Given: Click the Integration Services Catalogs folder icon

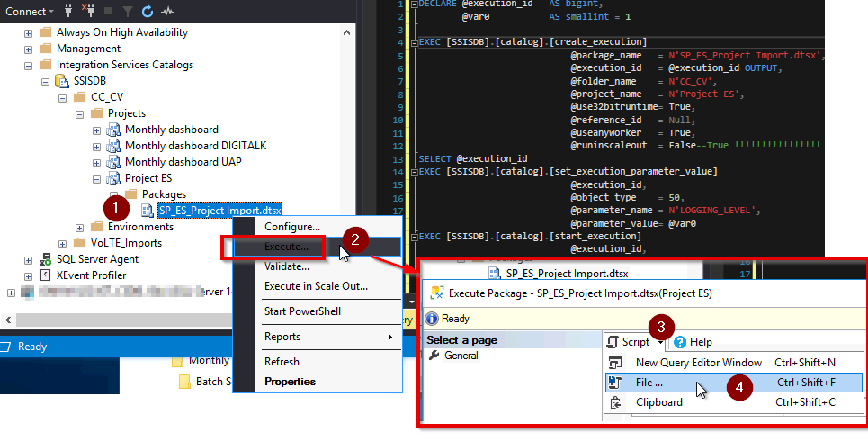Looking at the screenshot, I should point(45,64).
